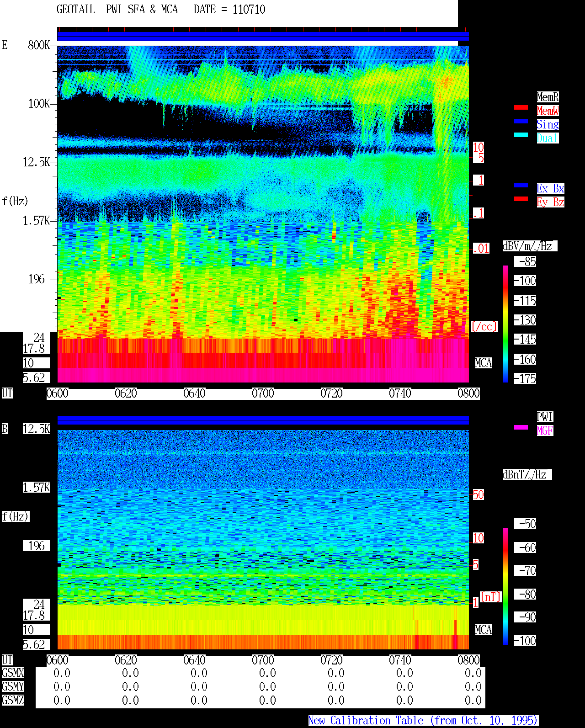Click the blue Ex Bx color swatch

[521, 185]
